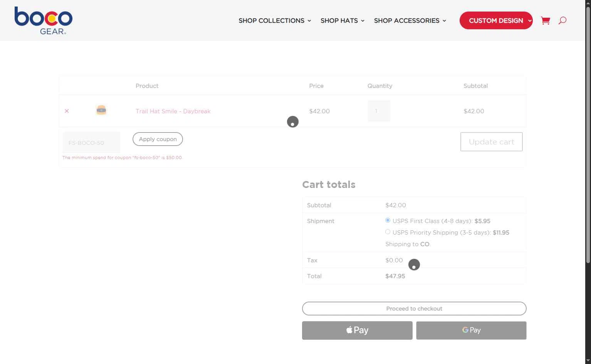Click the $42.00 subtotal in Cart totals
Viewport: 591px width, 364px height.
396,205
